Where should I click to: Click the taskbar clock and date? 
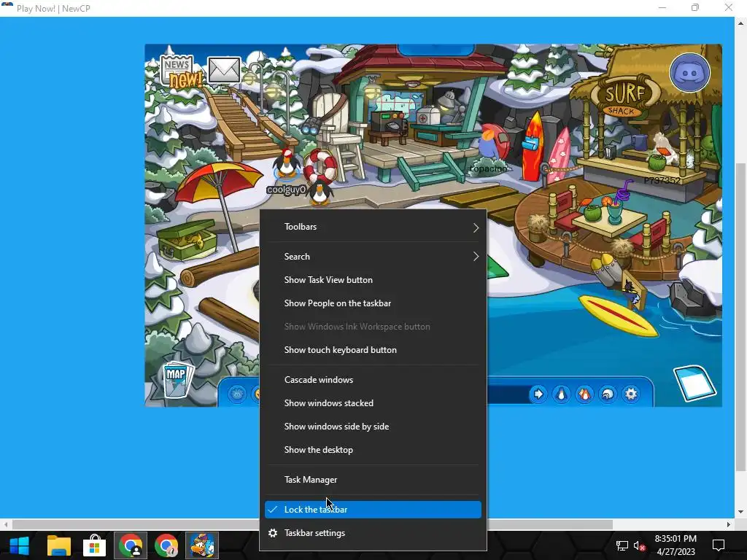pos(676,545)
